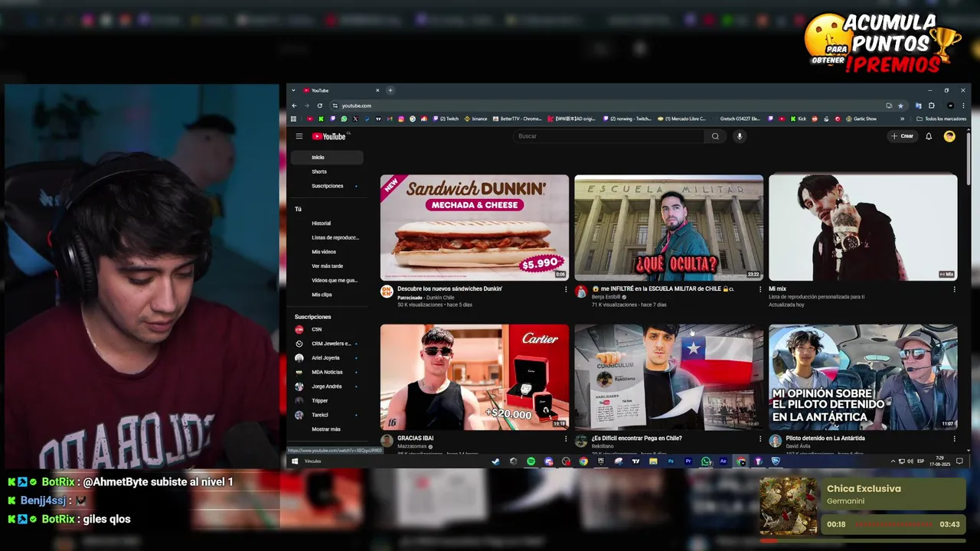Open Mis clips in sidebar
This screenshot has height=551, width=980.
(327, 295)
